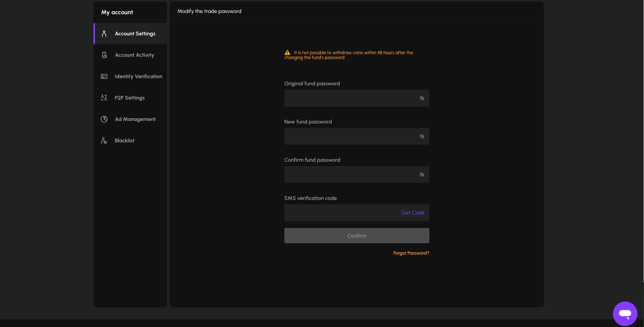This screenshot has height=327, width=644.
Task: Click the Identity Verification ID card icon
Action: coord(104,77)
